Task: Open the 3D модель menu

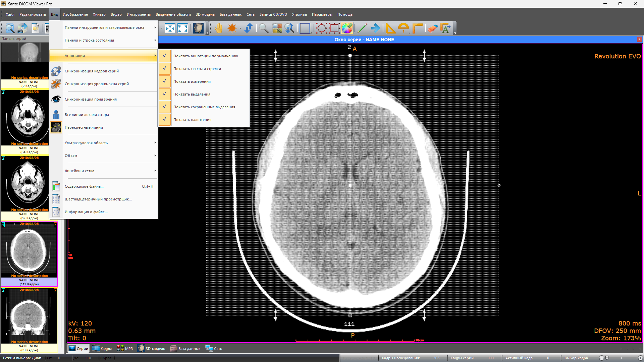Action: pos(205,14)
